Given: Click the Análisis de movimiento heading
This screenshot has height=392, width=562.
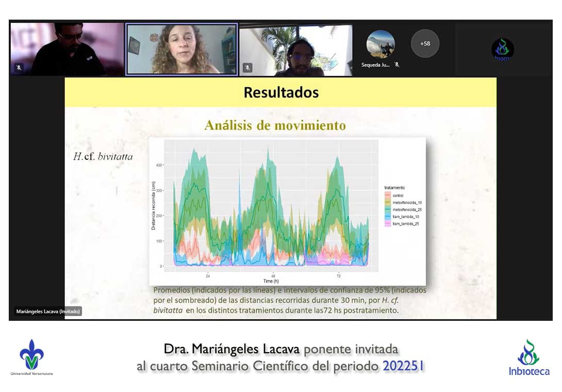Looking at the screenshot, I should [x=275, y=125].
